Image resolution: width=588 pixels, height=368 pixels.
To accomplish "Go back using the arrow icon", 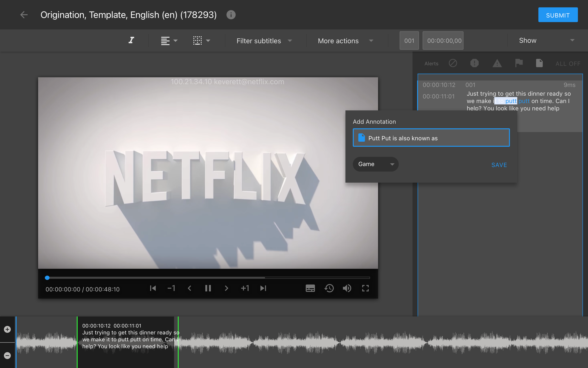I will click(24, 15).
